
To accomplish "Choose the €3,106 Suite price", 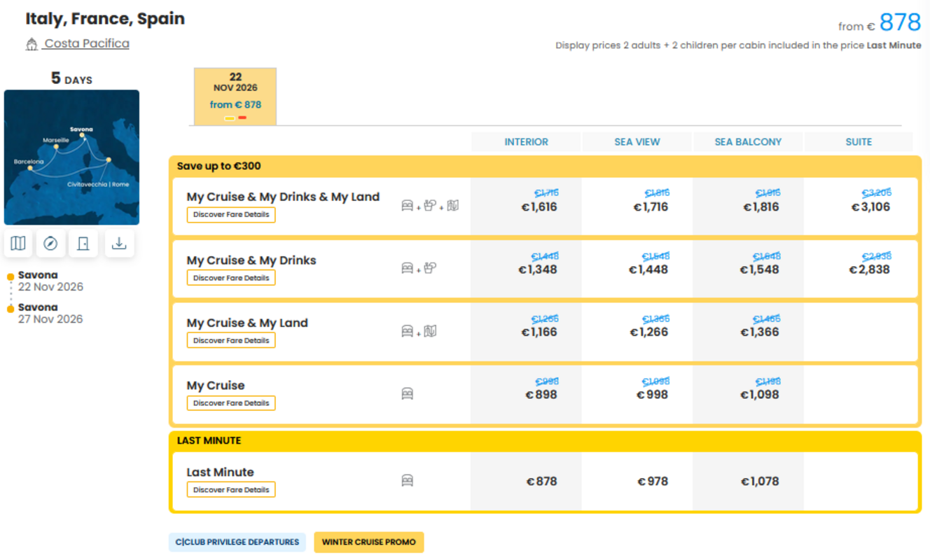I will pos(870,207).
